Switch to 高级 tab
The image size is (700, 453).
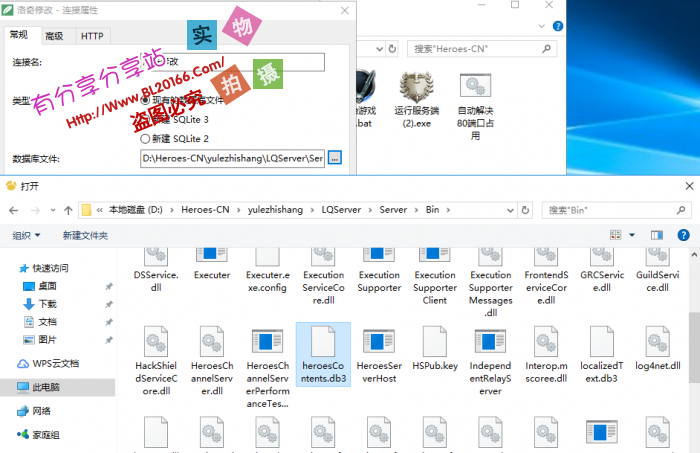tap(54, 36)
